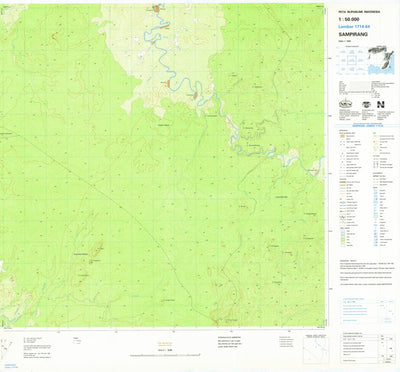
Task: Click the emblem logo between the two logos
Action: click(x=366, y=105)
